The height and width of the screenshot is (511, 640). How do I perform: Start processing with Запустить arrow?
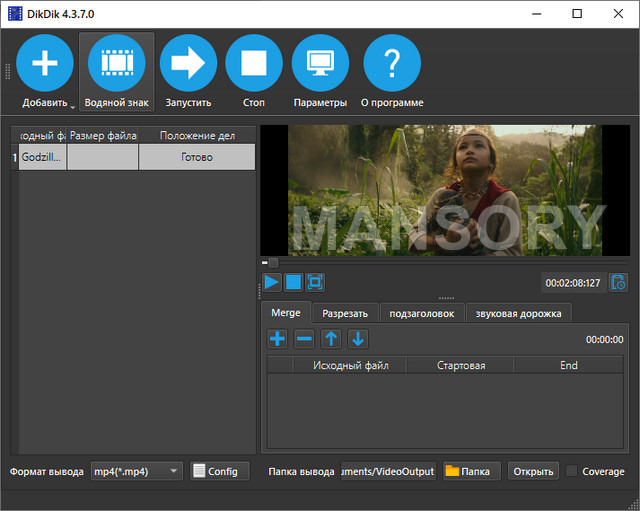[187, 63]
